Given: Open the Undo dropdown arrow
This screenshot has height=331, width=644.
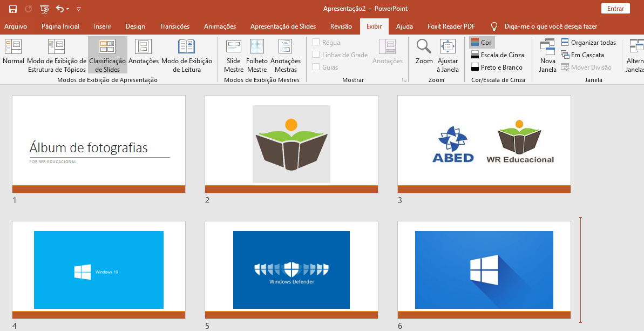Looking at the screenshot, I should coord(69,9).
